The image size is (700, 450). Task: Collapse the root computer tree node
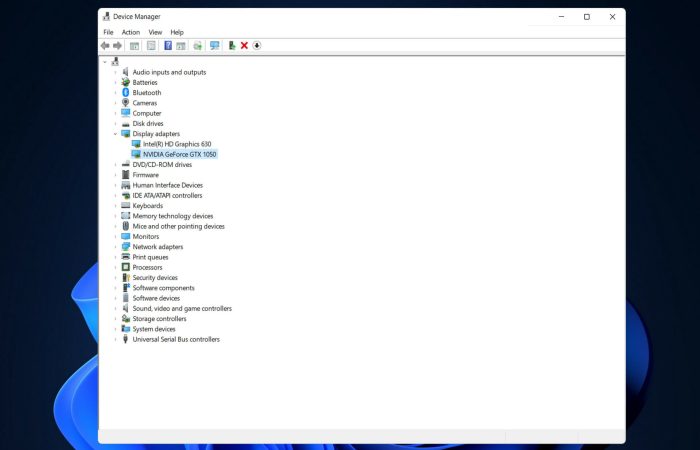coord(105,62)
